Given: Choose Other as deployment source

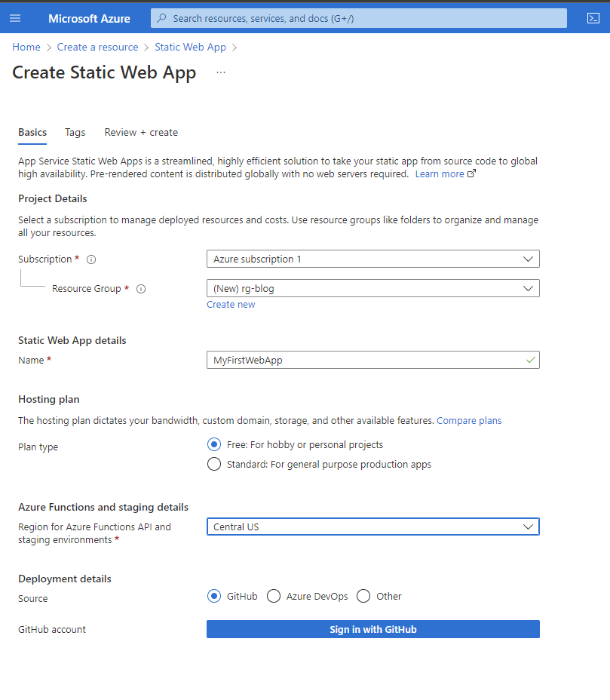Looking at the screenshot, I should click(363, 597).
